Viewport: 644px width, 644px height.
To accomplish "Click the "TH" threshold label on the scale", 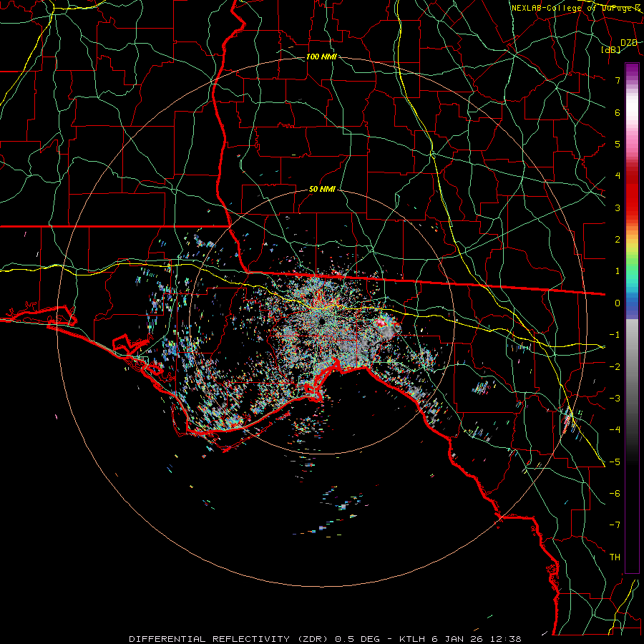I will pos(615,557).
